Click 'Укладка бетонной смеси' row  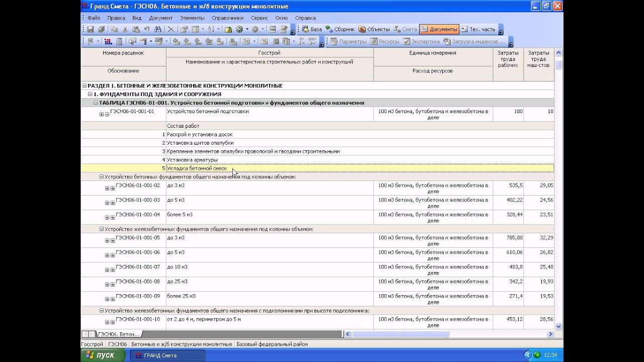(x=317, y=168)
